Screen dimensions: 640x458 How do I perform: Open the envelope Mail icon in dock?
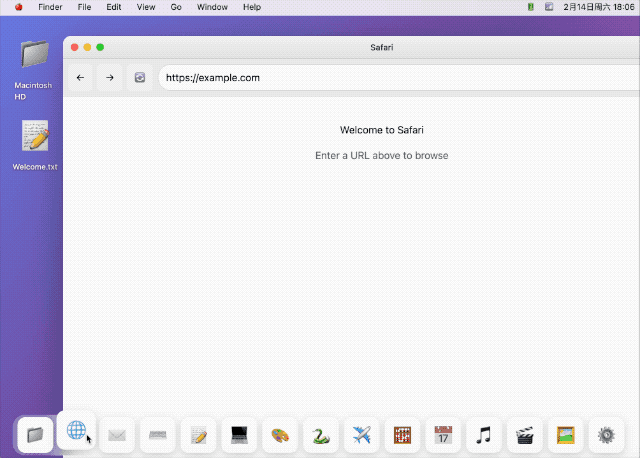pyautogui.click(x=117, y=435)
